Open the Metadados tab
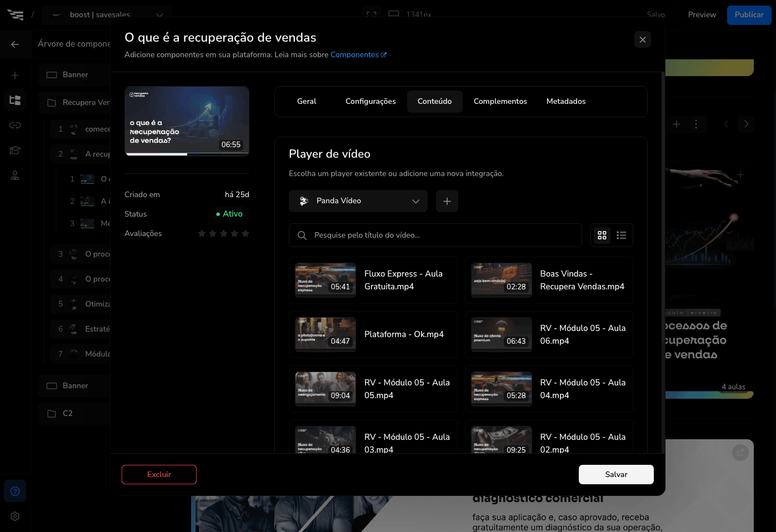 (566, 102)
